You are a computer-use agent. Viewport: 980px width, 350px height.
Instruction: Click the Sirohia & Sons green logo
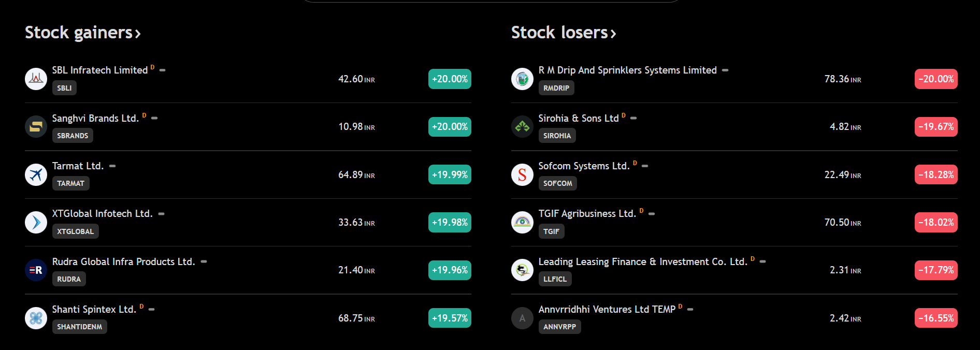(x=522, y=126)
